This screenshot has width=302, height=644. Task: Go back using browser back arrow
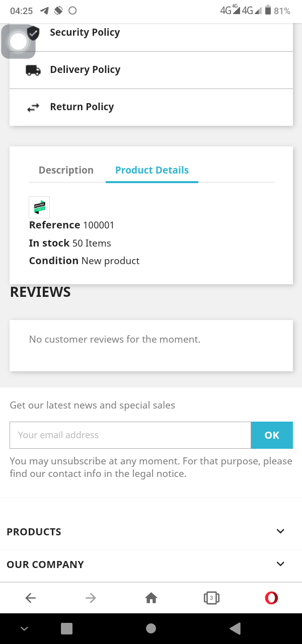pyautogui.click(x=31, y=598)
